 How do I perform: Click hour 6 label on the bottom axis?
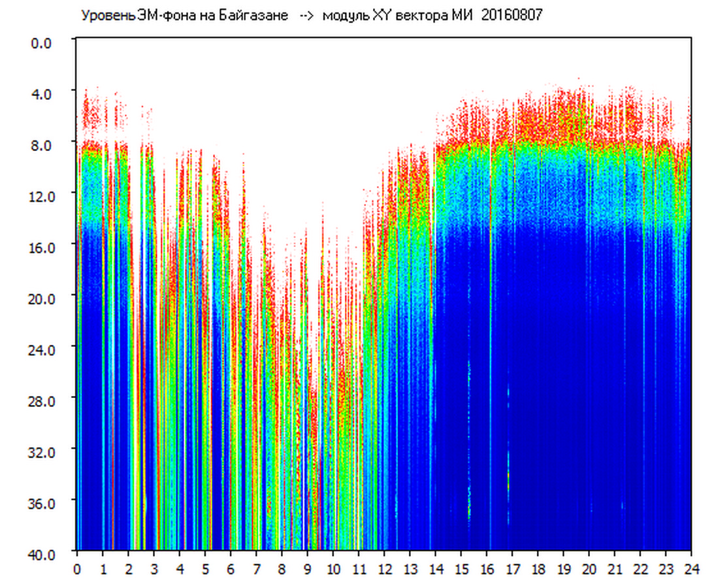pos(231,568)
